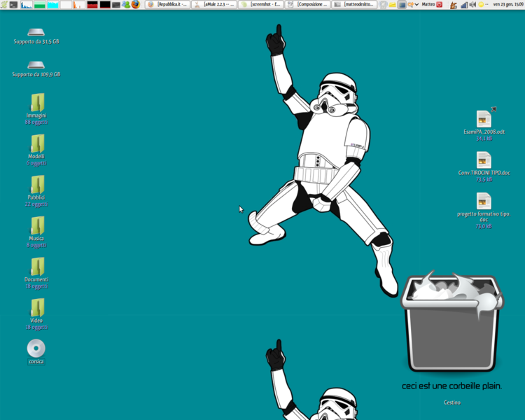525x420 pixels.
Task: Launch the terminal from the panel
Action: coord(13,4)
